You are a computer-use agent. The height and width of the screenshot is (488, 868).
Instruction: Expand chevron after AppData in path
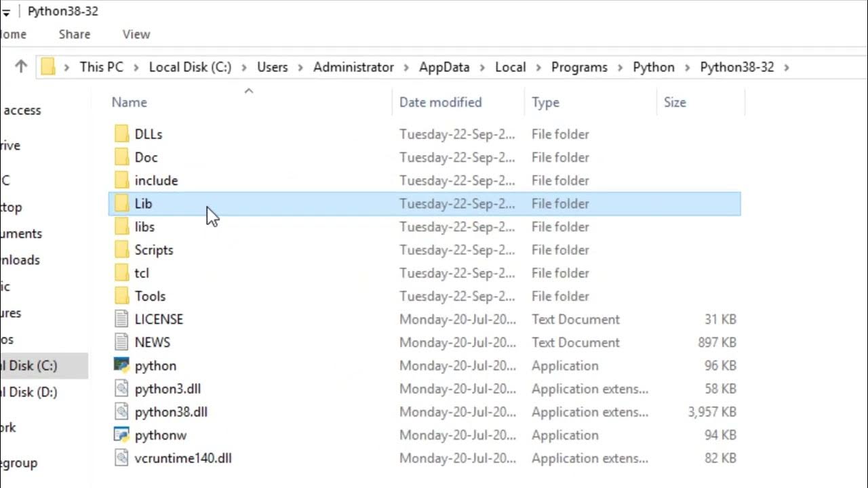[x=483, y=67]
